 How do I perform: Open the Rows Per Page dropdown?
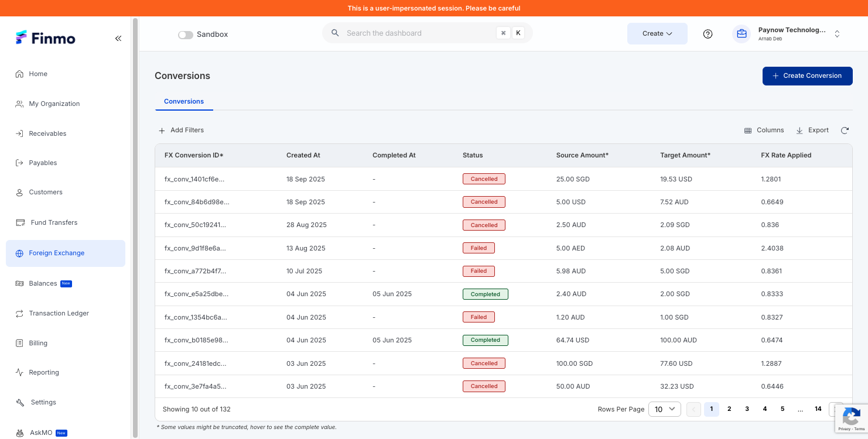point(665,409)
